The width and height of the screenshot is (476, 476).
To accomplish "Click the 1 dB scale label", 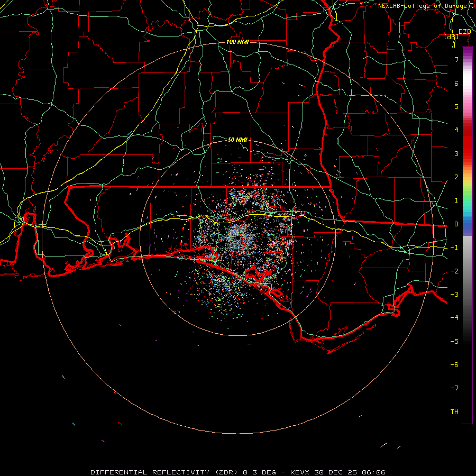I will [456, 200].
